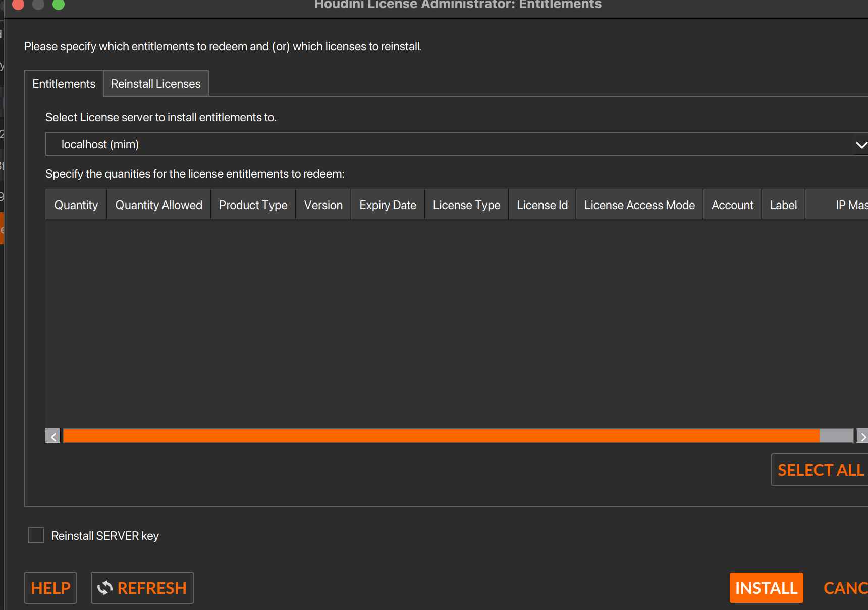The width and height of the screenshot is (868, 610).
Task: Sort by the Quantity column header
Action: [76, 205]
